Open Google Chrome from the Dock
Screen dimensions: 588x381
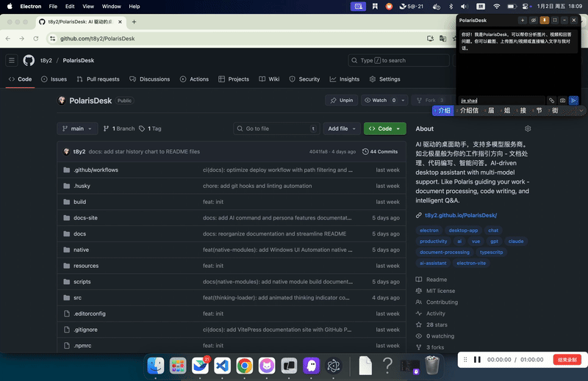[245, 366]
